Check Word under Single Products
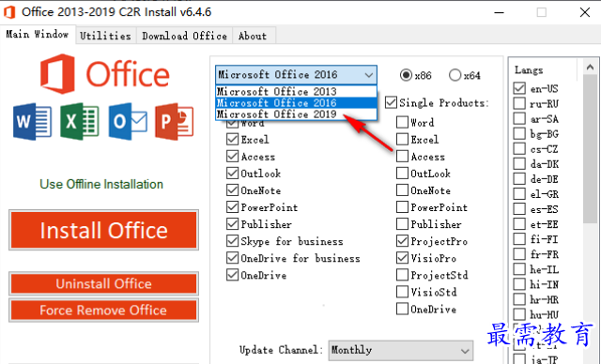This screenshot has height=364, width=601. [x=402, y=123]
